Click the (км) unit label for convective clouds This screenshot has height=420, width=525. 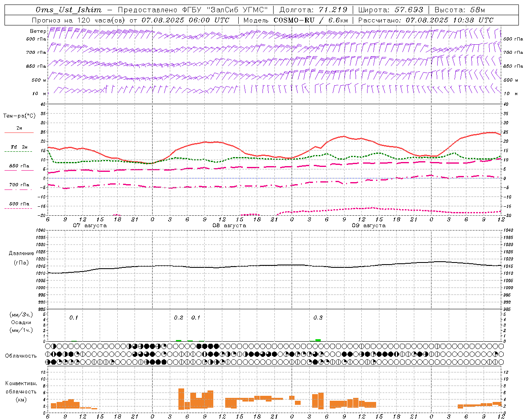click(21, 399)
